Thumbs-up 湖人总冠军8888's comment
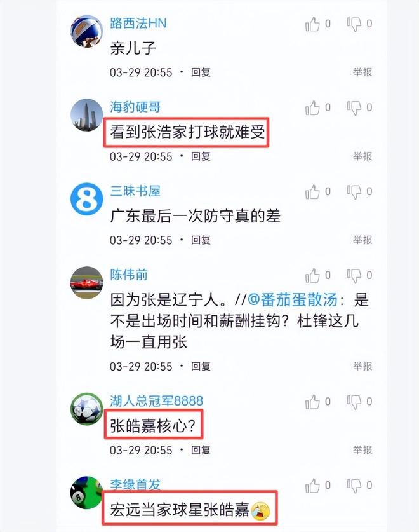The width and height of the screenshot is (419, 532). tap(312, 402)
